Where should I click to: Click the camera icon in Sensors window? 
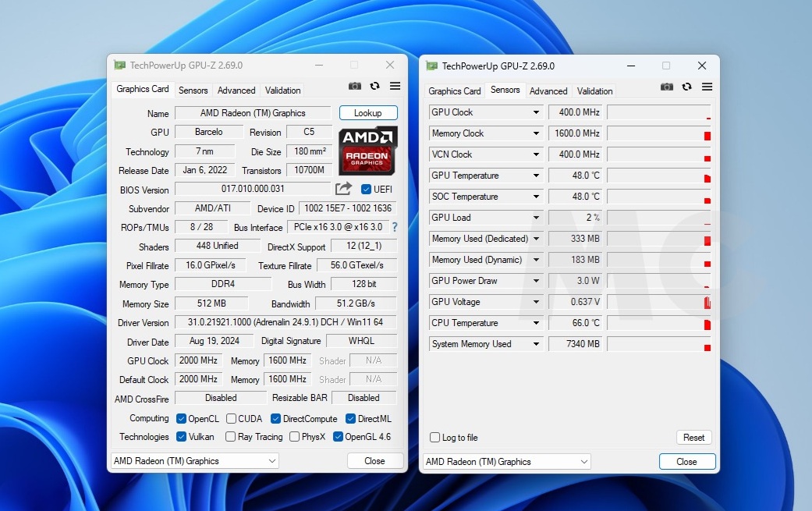pyautogui.click(x=667, y=87)
